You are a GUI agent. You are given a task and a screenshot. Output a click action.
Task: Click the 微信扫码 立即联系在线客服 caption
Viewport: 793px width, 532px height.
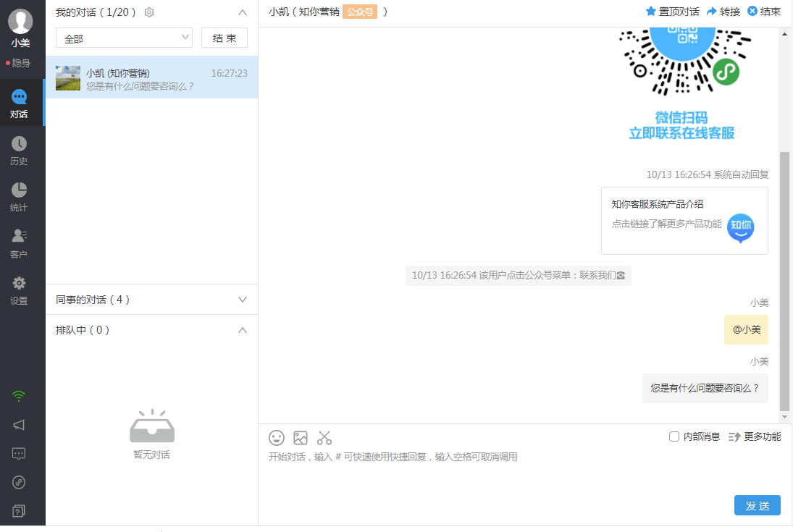pyautogui.click(x=681, y=125)
